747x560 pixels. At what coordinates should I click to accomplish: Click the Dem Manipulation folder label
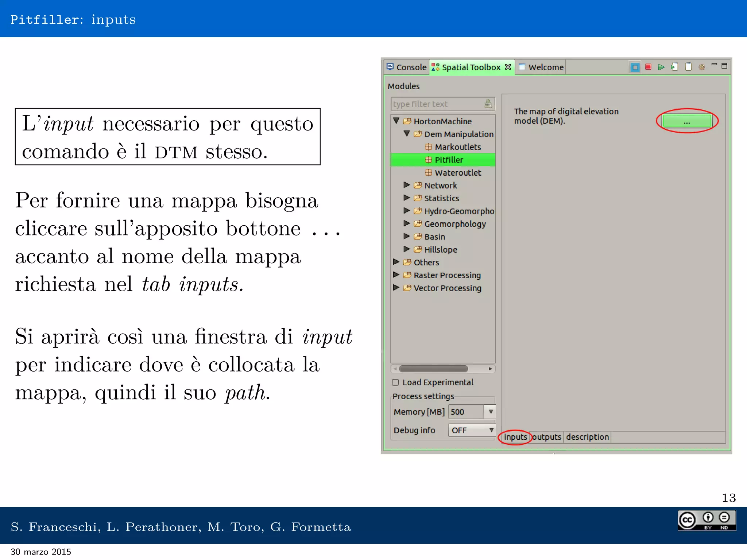(x=459, y=134)
